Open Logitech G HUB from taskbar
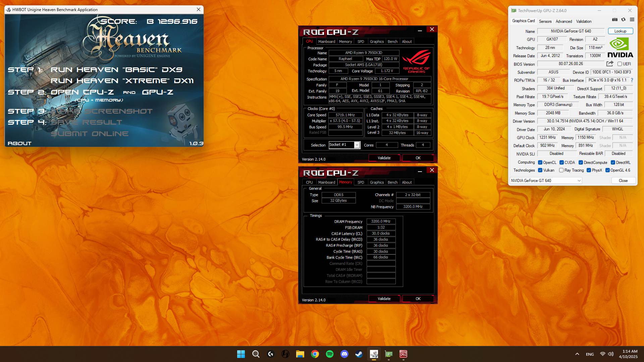 tap(271, 354)
